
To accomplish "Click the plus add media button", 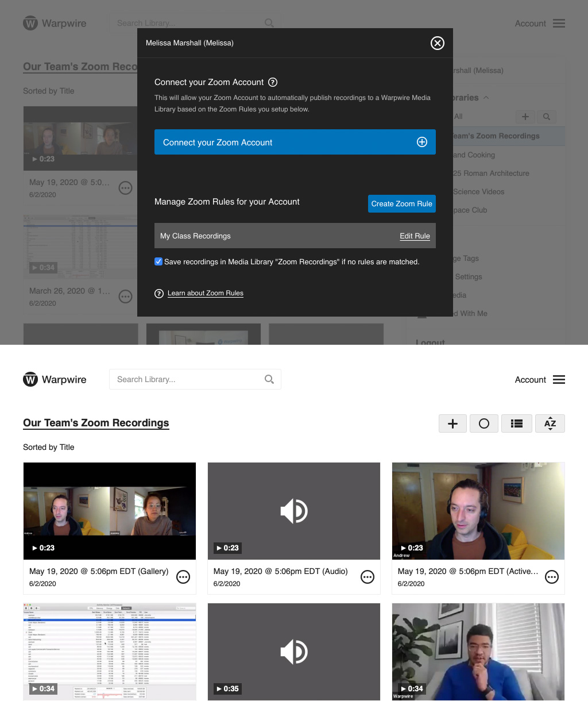I will [x=453, y=423].
